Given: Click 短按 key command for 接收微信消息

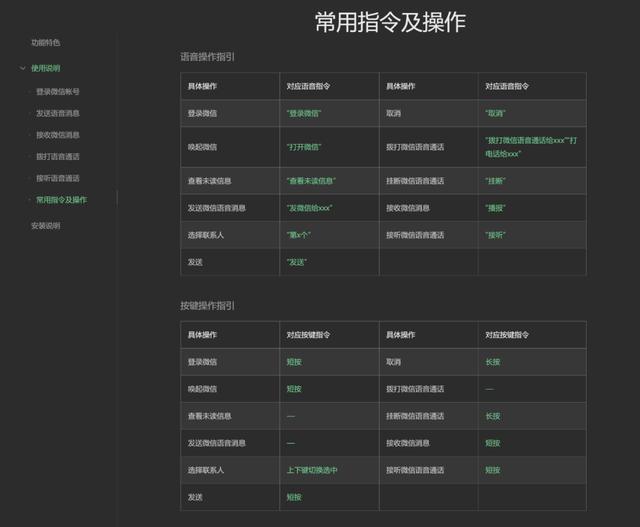Looking at the screenshot, I should (493, 443).
